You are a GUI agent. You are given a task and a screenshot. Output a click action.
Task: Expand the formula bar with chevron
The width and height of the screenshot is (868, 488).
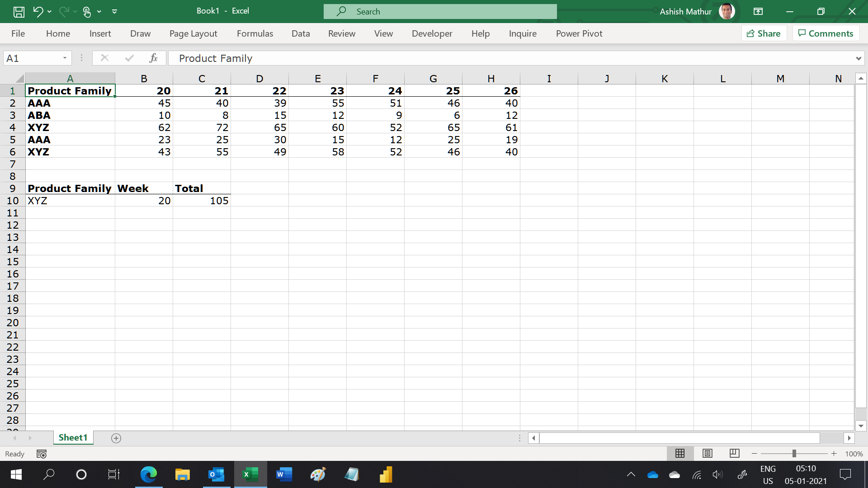tap(858, 58)
